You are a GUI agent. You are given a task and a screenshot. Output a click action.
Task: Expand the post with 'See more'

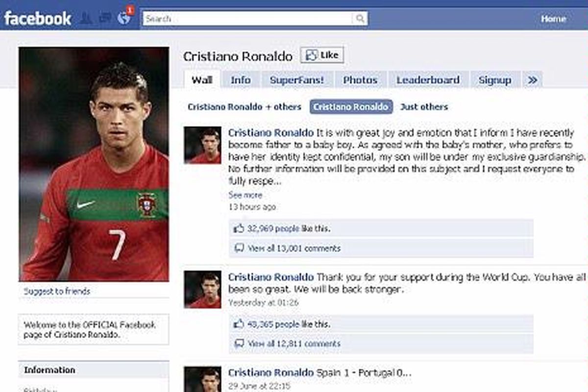pos(245,195)
